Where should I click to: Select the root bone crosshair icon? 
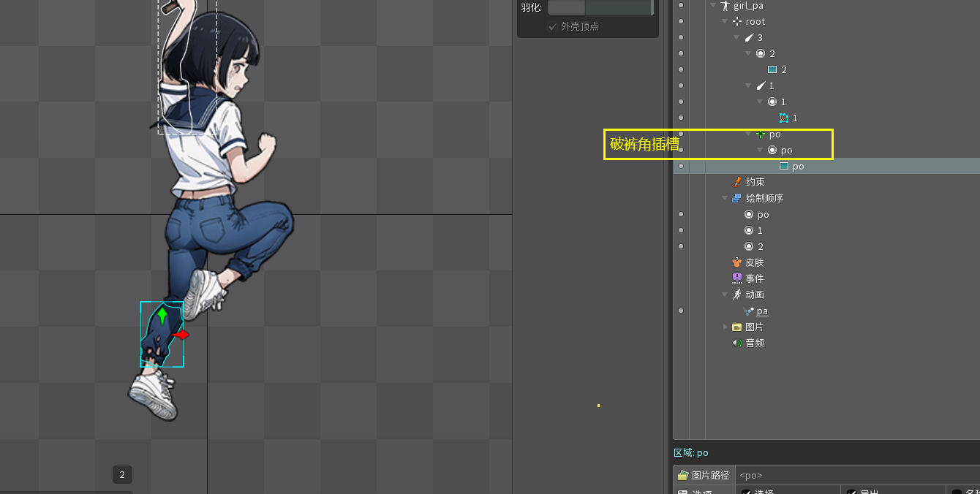pos(736,22)
